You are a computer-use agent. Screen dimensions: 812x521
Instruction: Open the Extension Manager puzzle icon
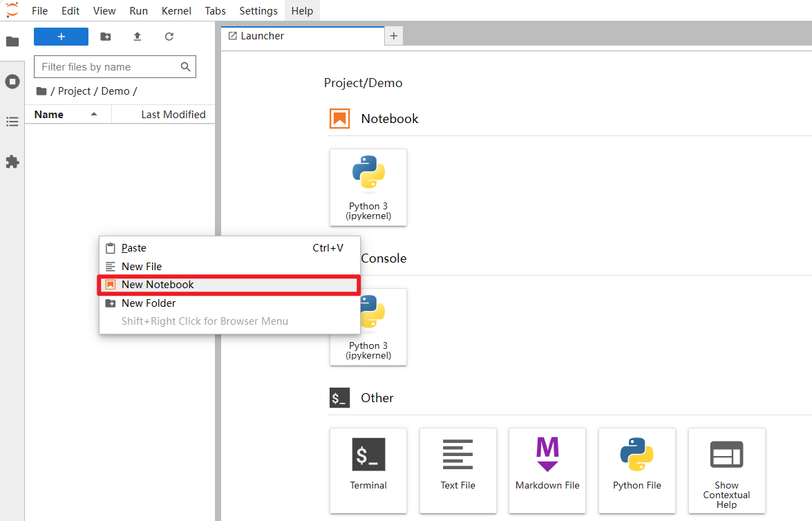[x=12, y=162]
